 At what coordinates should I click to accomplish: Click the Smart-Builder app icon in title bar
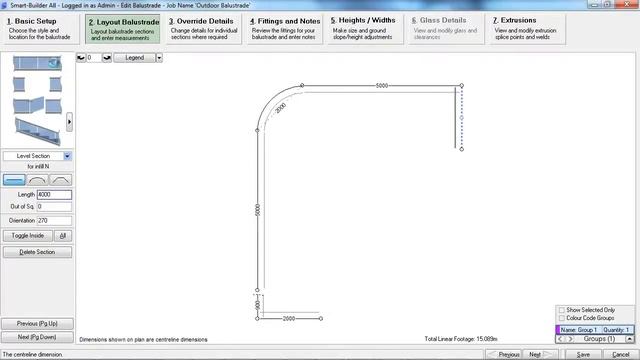click(4, 5)
